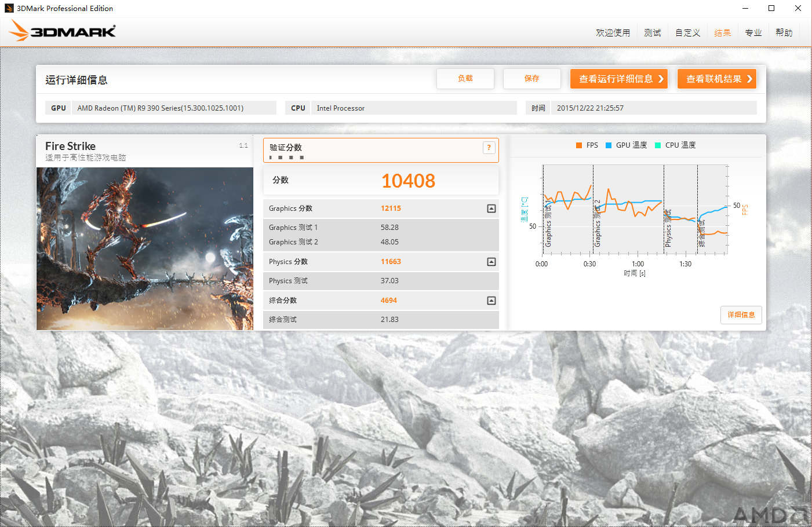This screenshot has height=527, width=812.
Task: Open the 自定义 tab
Action: 688,33
